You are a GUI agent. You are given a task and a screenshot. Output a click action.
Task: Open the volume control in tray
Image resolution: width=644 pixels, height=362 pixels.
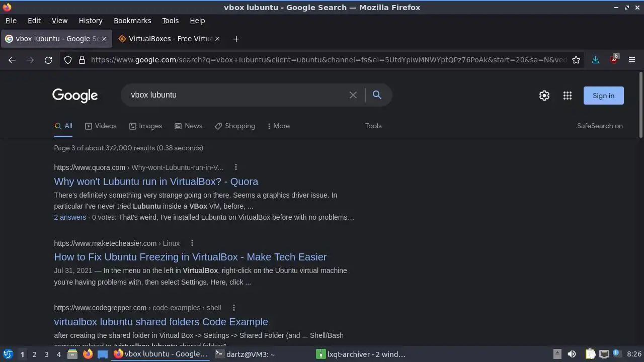click(x=572, y=354)
